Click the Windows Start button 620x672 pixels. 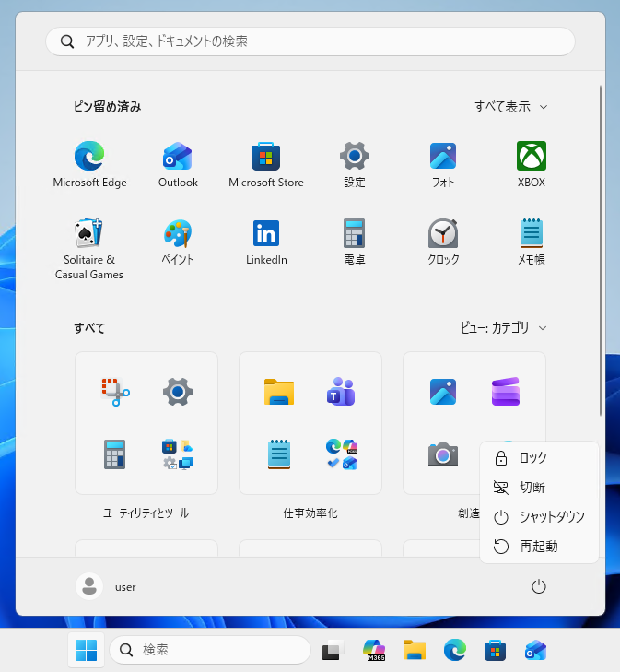86,650
